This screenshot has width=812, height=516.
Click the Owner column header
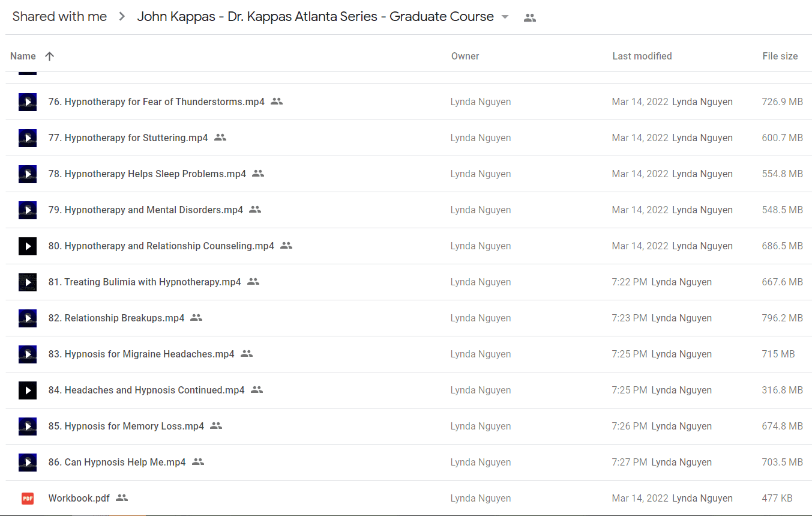tap(465, 56)
